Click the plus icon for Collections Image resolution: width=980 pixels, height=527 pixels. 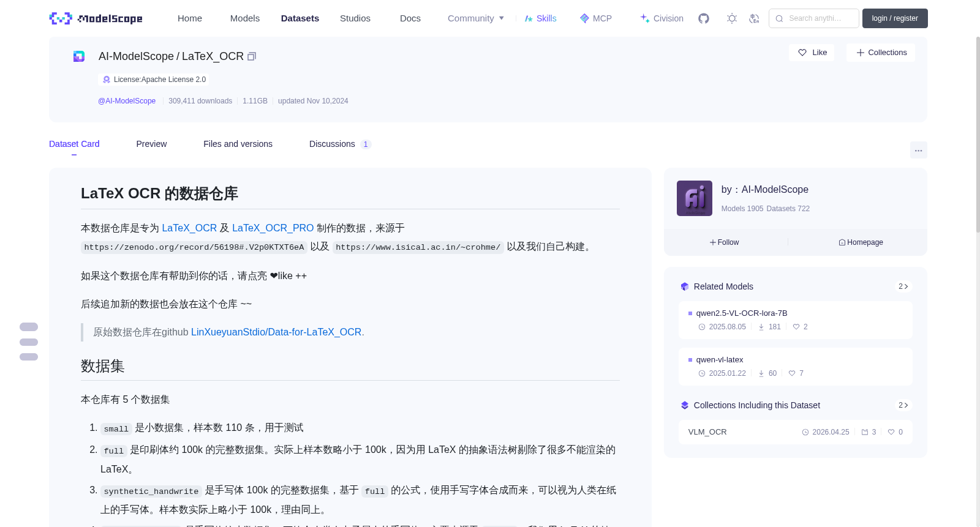(861, 53)
